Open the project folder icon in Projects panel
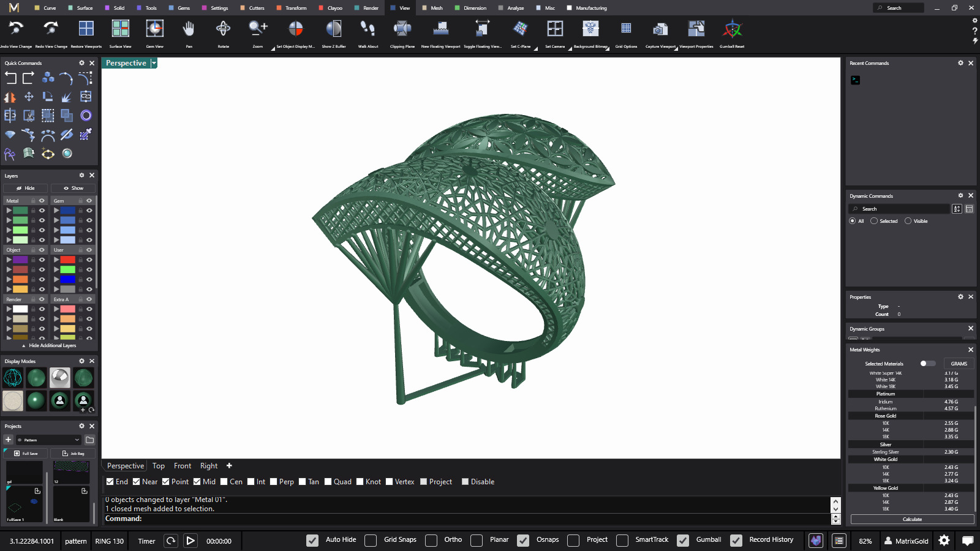Image resolution: width=980 pixels, height=551 pixels. pos(90,440)
